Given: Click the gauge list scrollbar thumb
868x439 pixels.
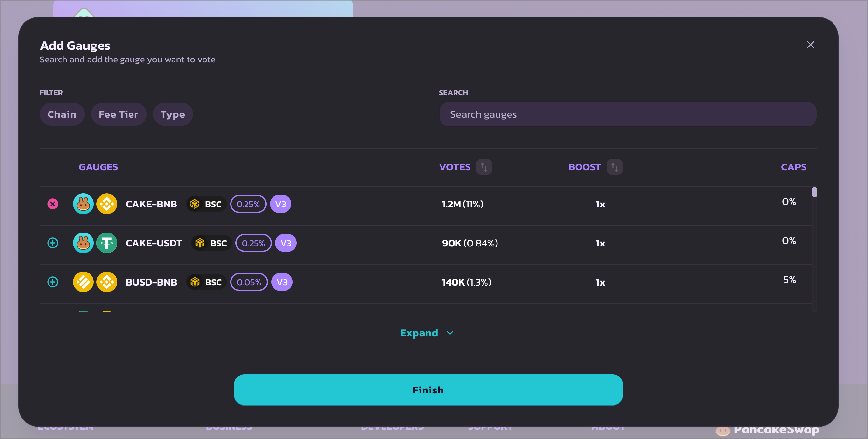Looking at the screenshot, I should pos(814,192).
